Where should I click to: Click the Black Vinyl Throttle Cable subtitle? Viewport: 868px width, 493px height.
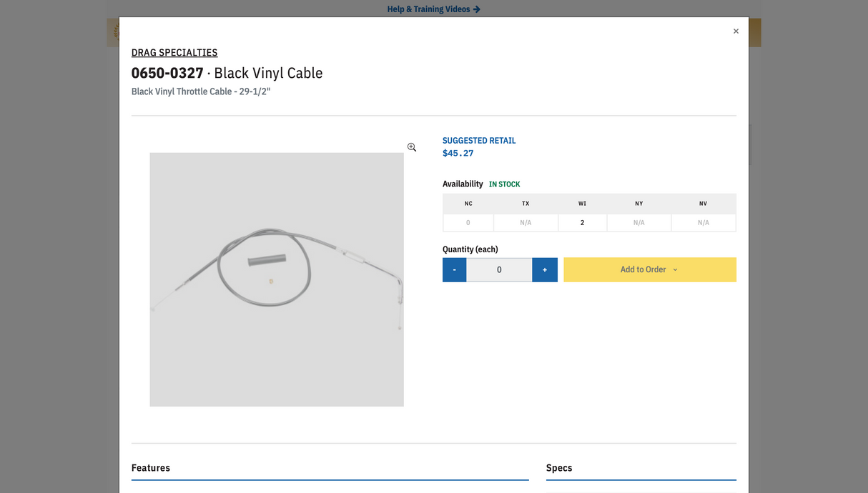201,91
